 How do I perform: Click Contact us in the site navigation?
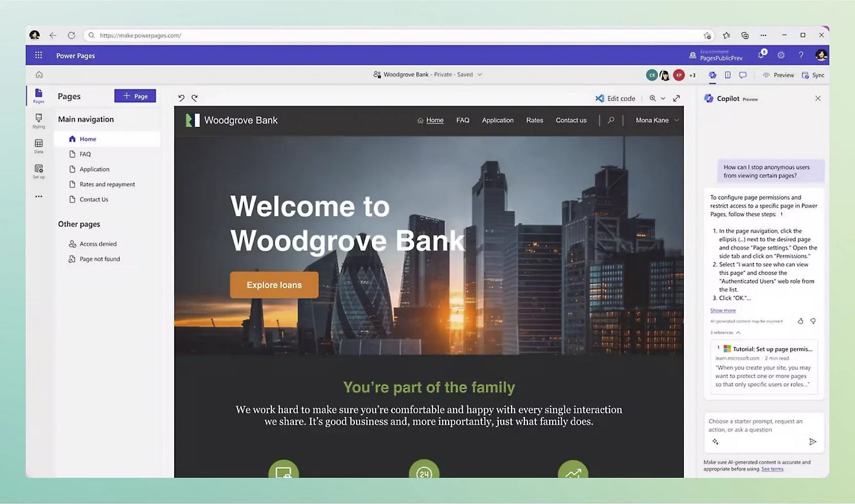pos(571,120)
